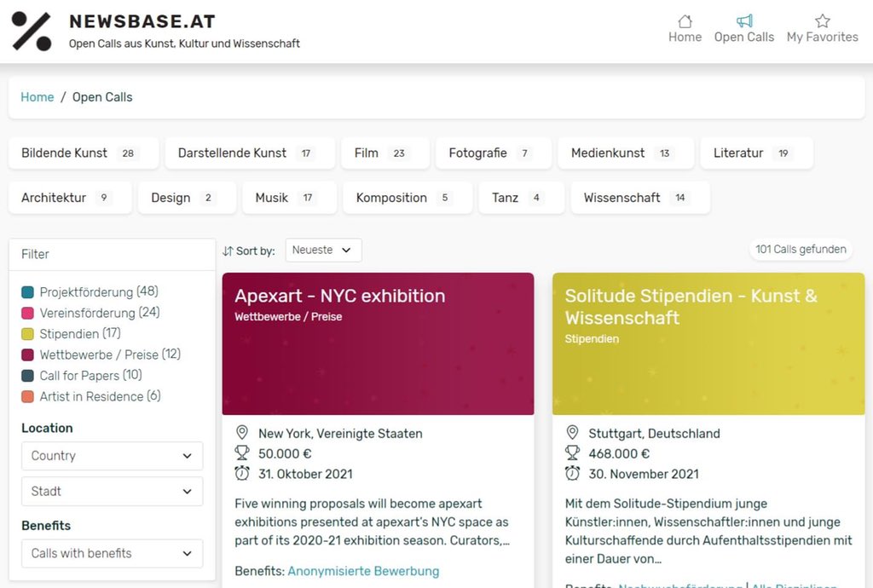Click the Anonymisierte Bewerbung benefit link
Viewport: 873px width, 588px height.
tap(363, 571)
